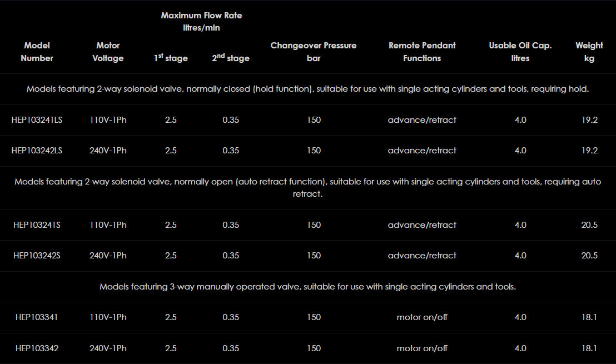Screen dimensions: 616x364
Task: Click motor on/off for HEP103341
Action: tap(422, 317)
